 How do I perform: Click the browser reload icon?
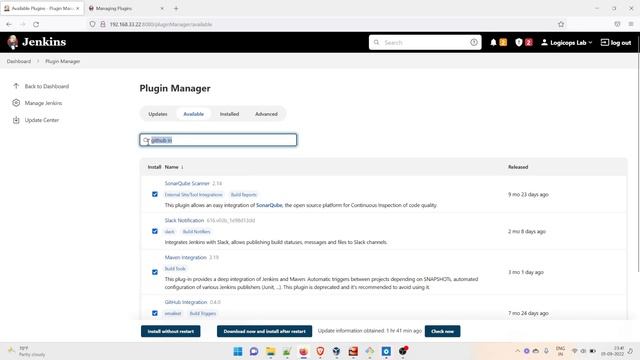click(x=36, y=24)
